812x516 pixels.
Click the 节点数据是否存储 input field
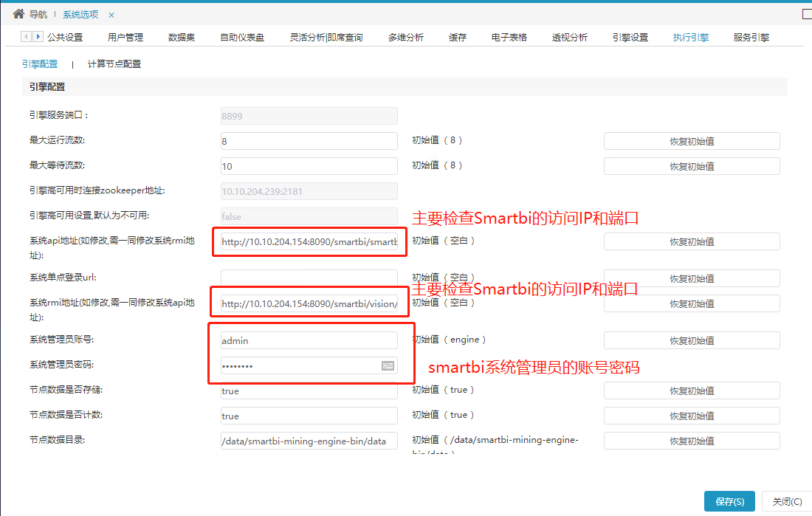(309, 391)
